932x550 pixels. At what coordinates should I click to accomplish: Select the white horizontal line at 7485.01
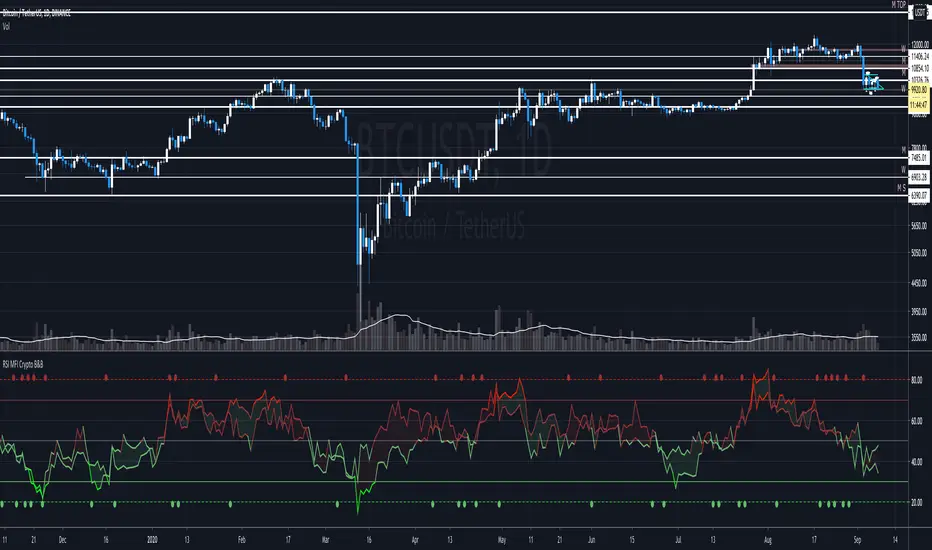[x=452, y=158]
